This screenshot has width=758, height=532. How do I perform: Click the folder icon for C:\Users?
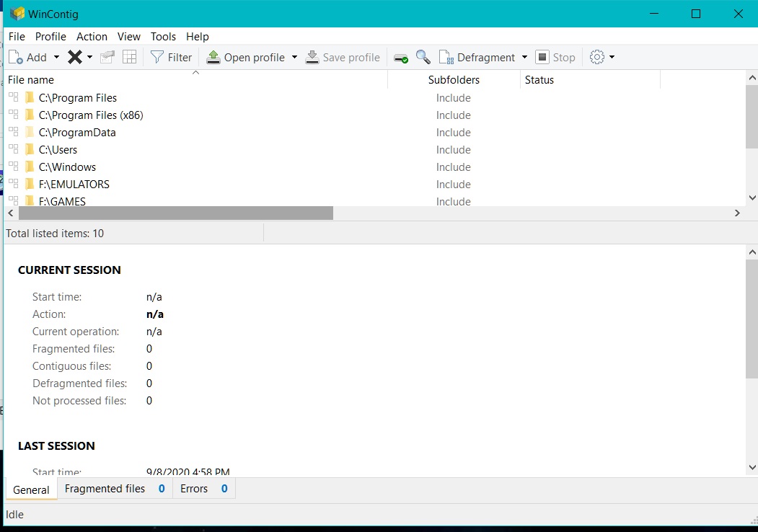(30, 149)
